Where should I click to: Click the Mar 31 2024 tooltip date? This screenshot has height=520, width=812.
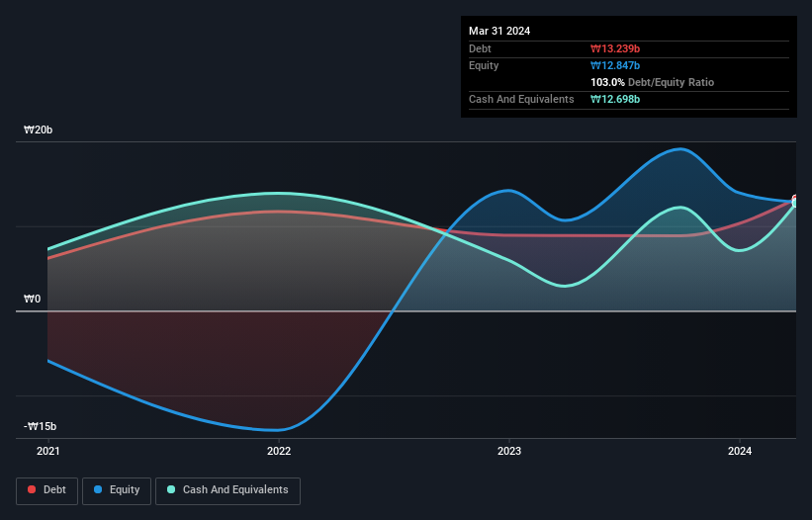pyautogui.click(x=499, y=31)
